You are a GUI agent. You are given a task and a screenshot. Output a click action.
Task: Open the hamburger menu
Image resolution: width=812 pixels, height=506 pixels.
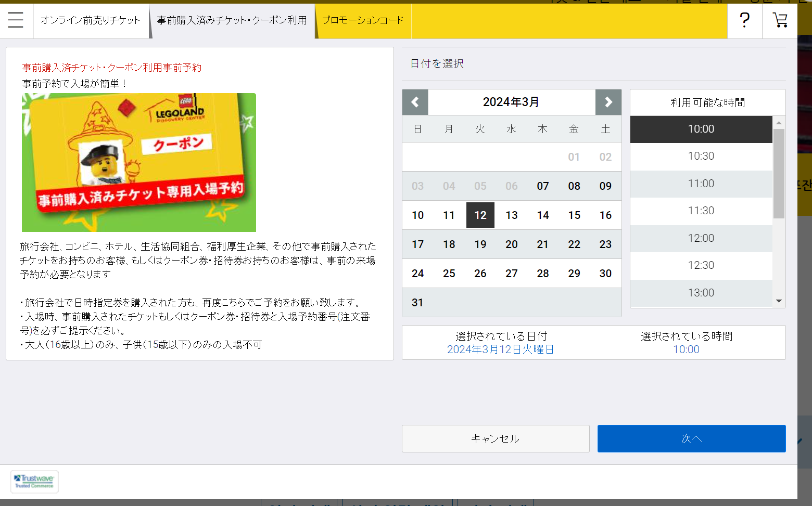click(16, 20)
